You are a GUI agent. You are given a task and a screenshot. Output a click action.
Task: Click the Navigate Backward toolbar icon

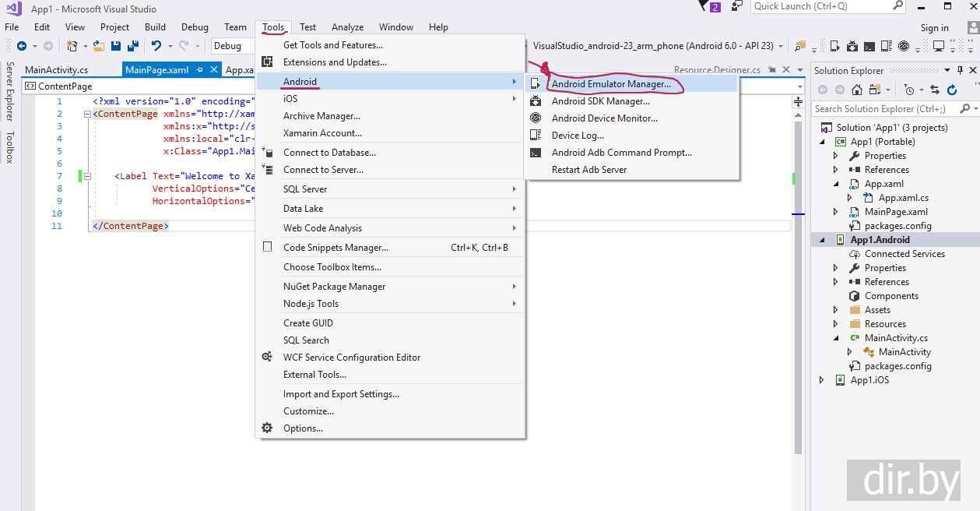pyautogui.click(x=22, y=46)
